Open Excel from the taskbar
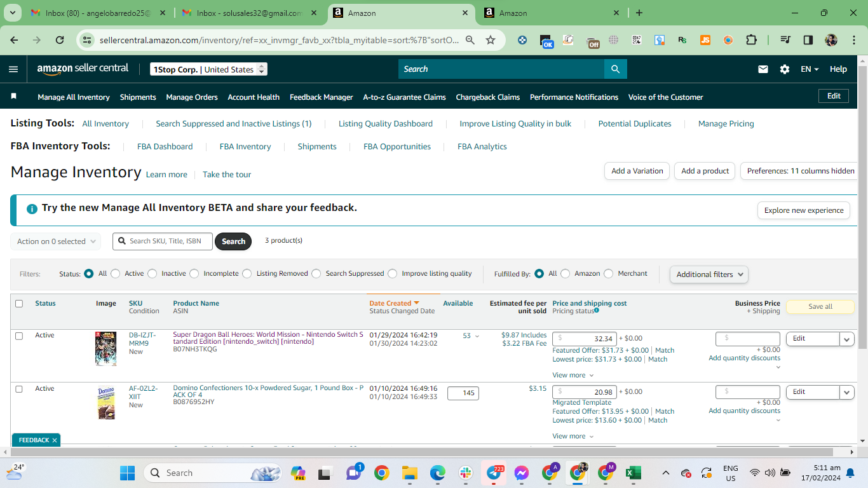This screenshot has height=488, width=868. [633, 473]
